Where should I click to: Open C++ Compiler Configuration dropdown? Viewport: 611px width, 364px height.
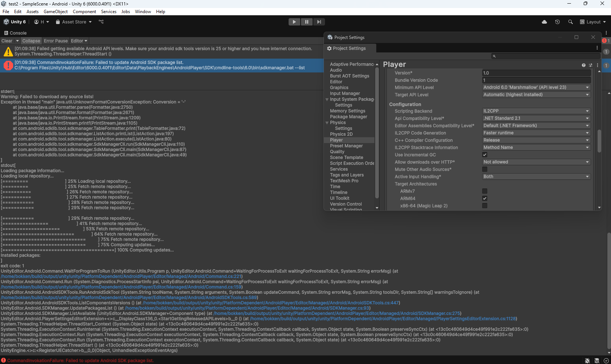(536, 140)
